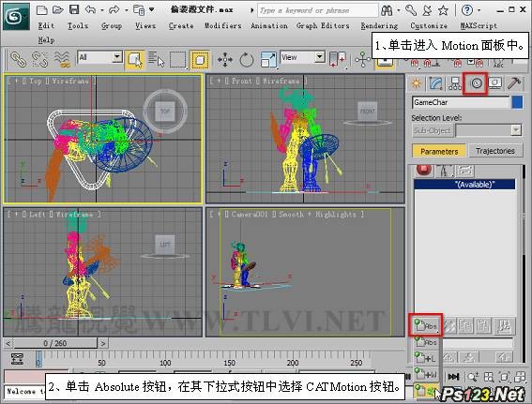Open the Tools menu

78,25
